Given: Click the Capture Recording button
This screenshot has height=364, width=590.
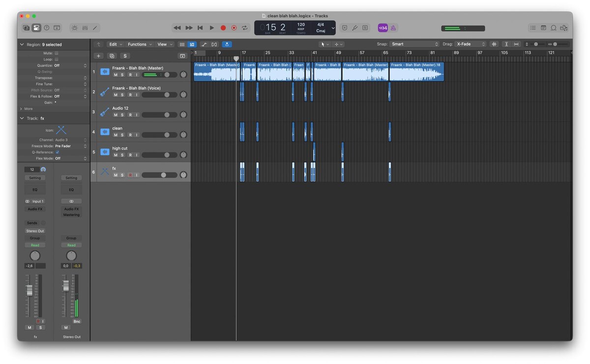Looking at the screenshot, I should 234,28.
